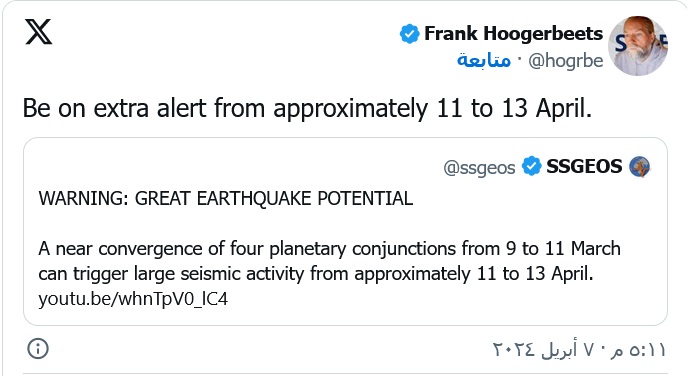Open Frank Hoogerbeets profile picture
The image size is (687, 376).
click(638, 46)
